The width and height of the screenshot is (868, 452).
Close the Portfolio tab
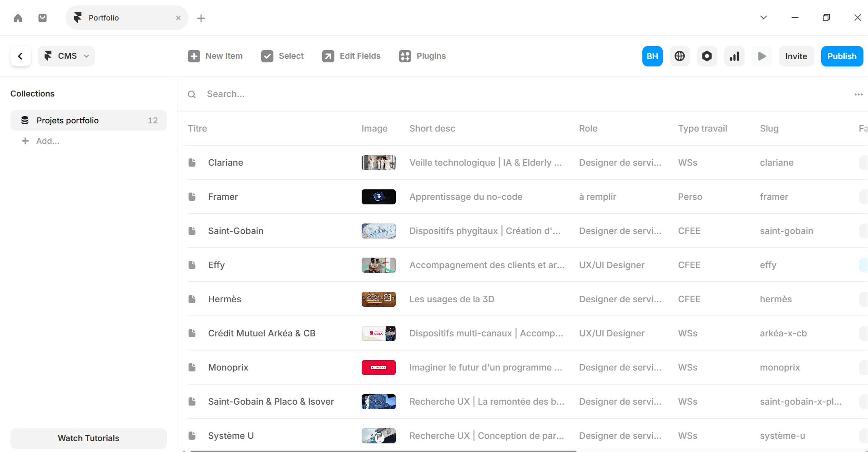click(178, 18)
